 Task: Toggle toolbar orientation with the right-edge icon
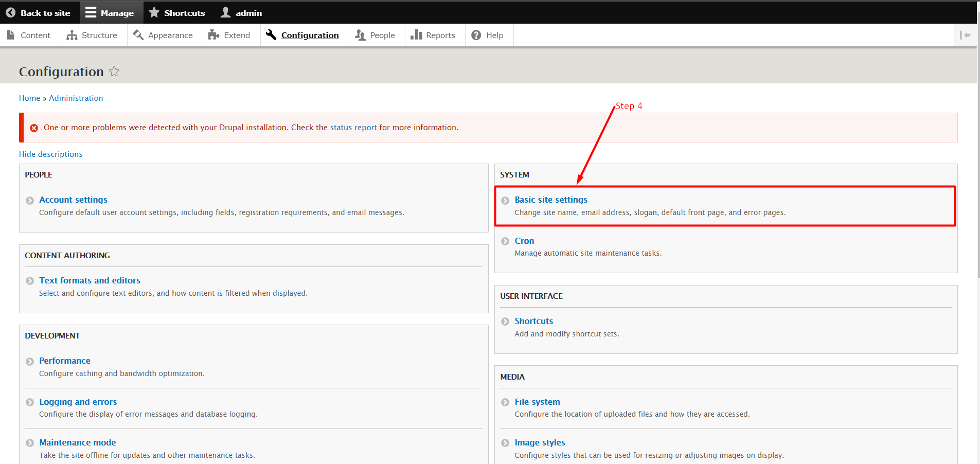pos(965,35)
